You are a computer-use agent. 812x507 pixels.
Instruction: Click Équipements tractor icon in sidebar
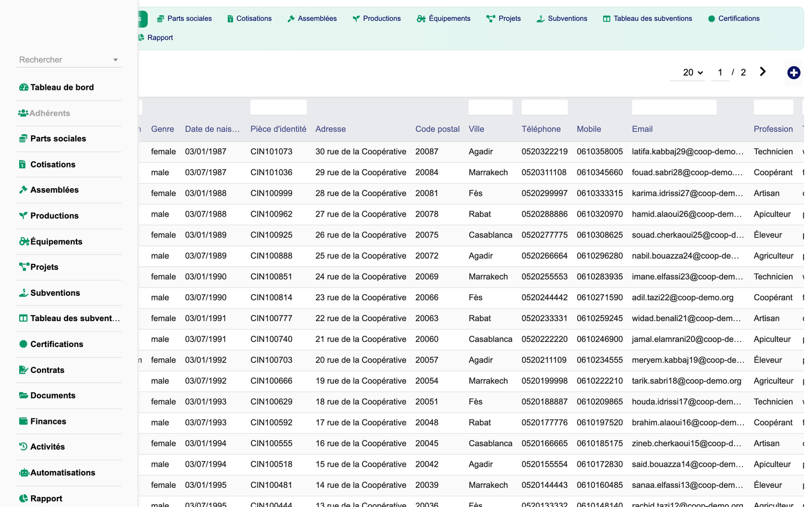tap(24, 241)
